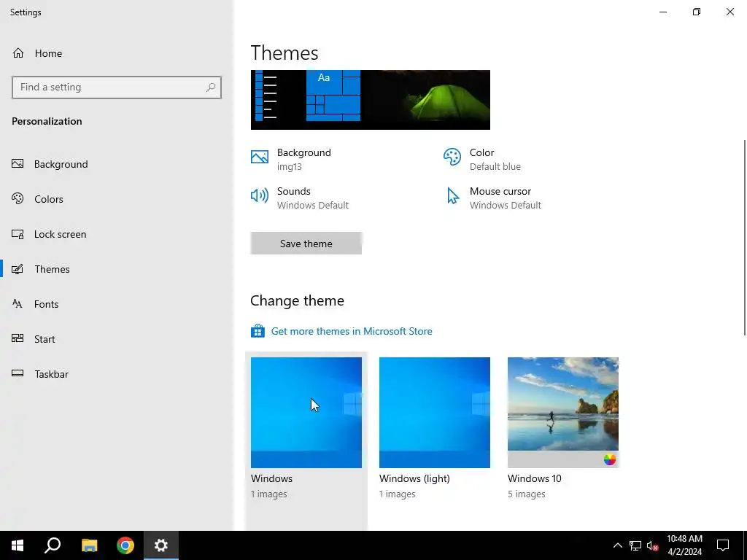The image size is (747, 560).
Task: Click the Mouse cursor arrow icon
Action: point(452,195)
